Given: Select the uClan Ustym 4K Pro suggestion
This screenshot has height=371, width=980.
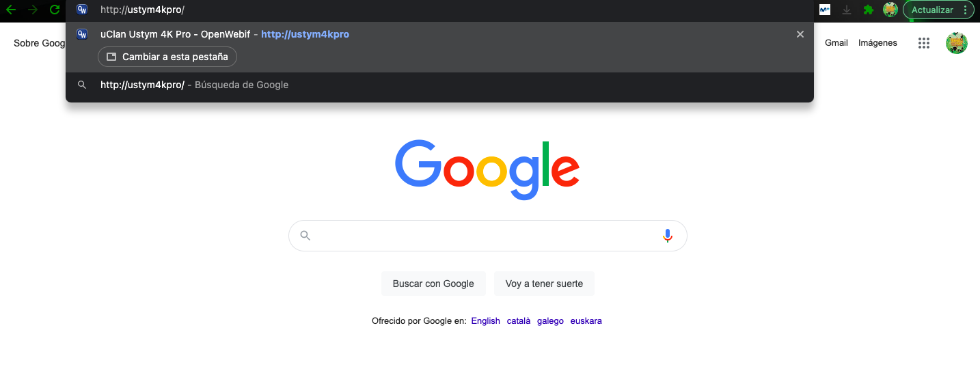Looking at the screenshot, I should tap(226, 34).
